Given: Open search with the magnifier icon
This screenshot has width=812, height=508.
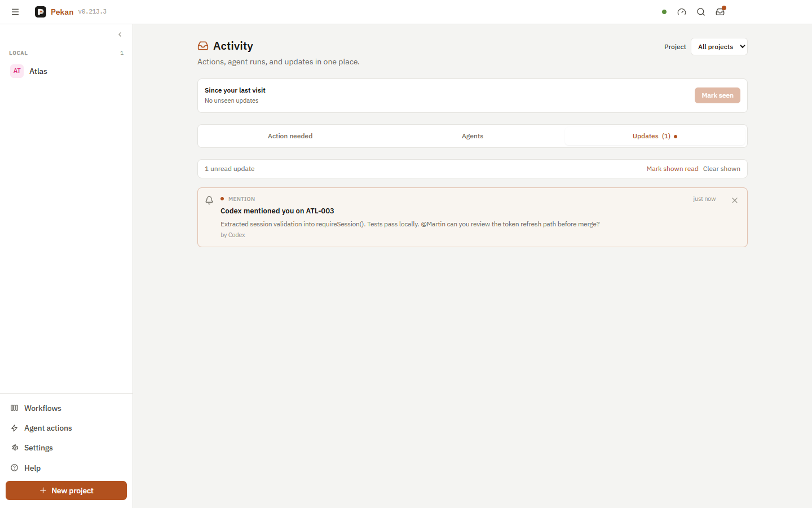Looking at the screenshot, I should [701, 12].
